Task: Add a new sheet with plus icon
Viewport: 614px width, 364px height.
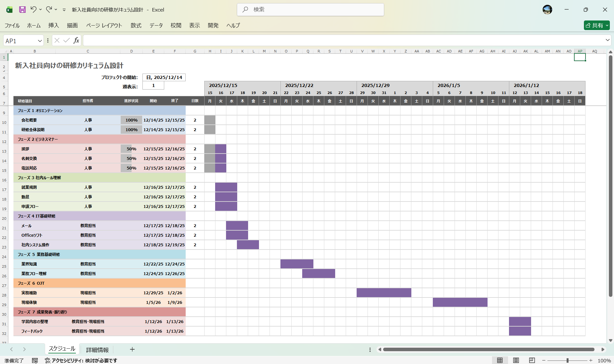Action: [132, 349]
